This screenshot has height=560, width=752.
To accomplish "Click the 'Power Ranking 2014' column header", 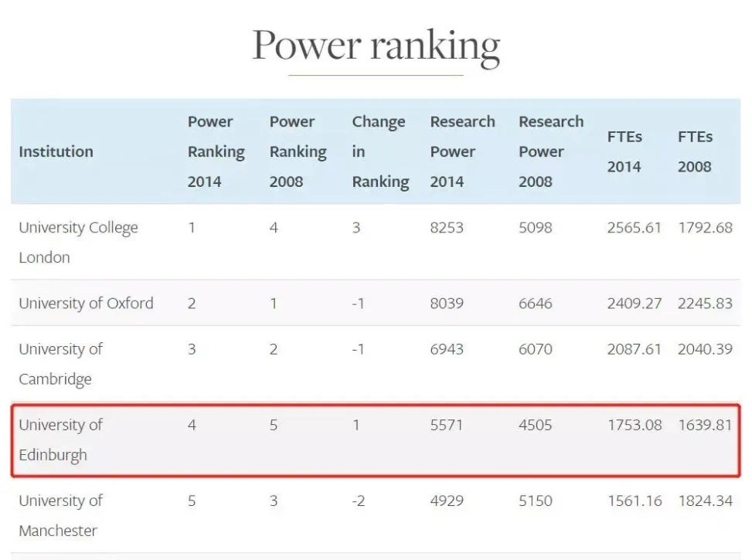I will (216, 151).
